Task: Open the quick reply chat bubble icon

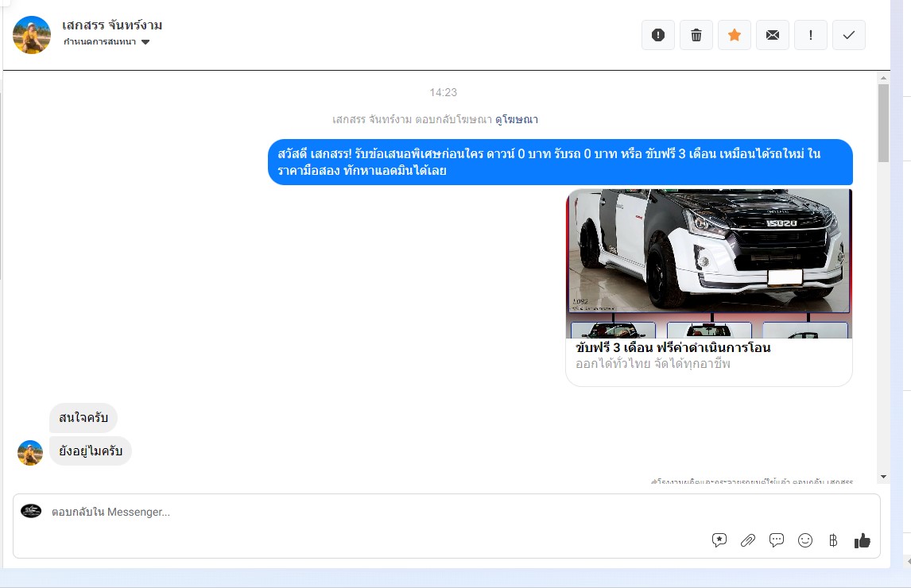Action: click(777, 540)
